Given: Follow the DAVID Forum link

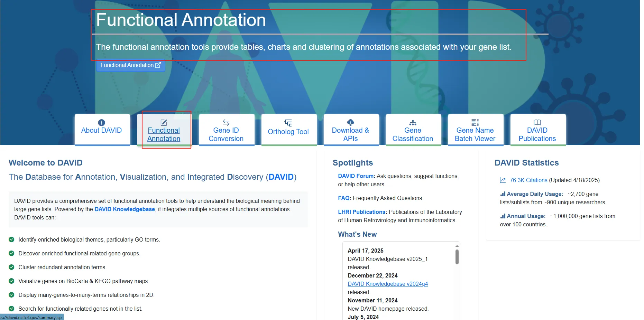Looking at the screenshot, I should pyautogui.click(x=356, y=176).
